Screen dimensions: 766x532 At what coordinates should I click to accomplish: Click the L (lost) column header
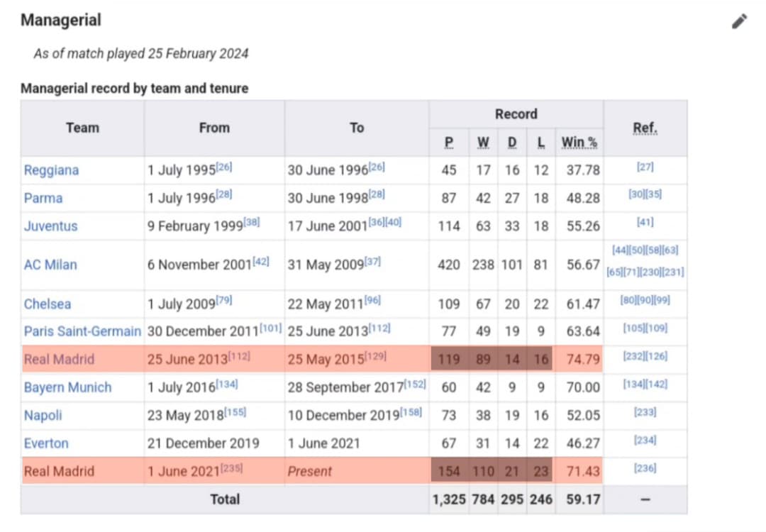tap(540, 143)
